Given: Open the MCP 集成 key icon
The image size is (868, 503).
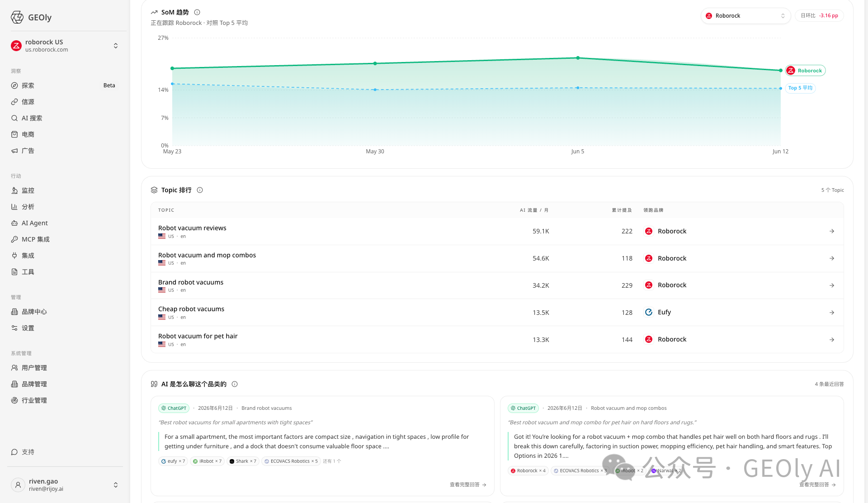Looking at the screenshot, I should [x=14, y=239].
